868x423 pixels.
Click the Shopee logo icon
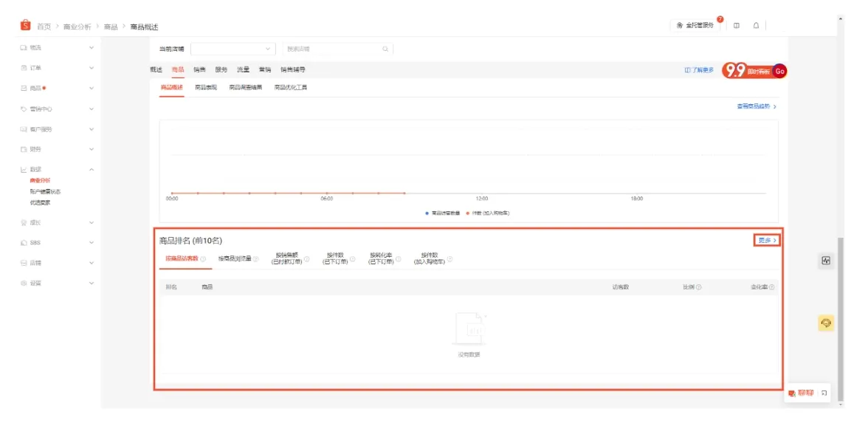point(26,26)
